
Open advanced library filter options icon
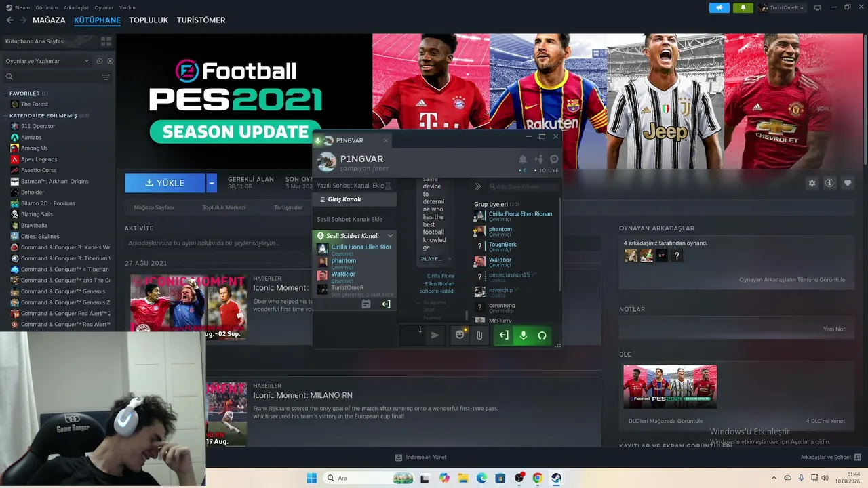coord(106,77)
